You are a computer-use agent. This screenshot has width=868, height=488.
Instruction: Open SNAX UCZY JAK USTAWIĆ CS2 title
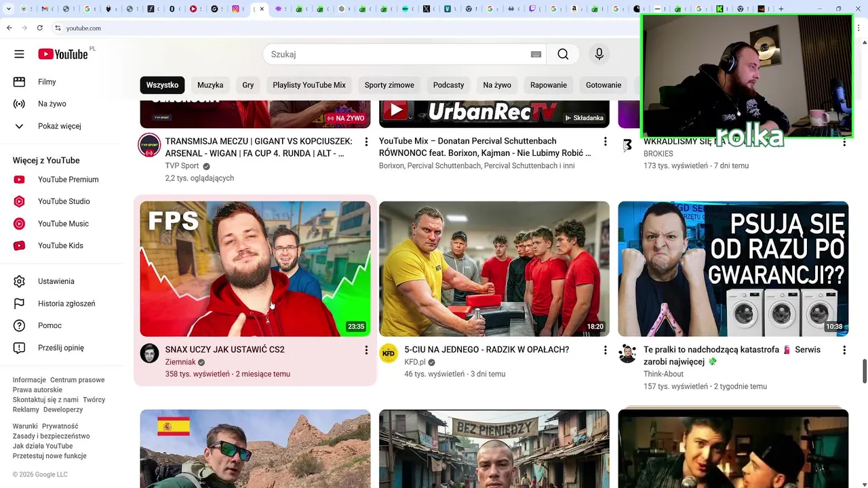pyautogui.click(x=225, y=350)
